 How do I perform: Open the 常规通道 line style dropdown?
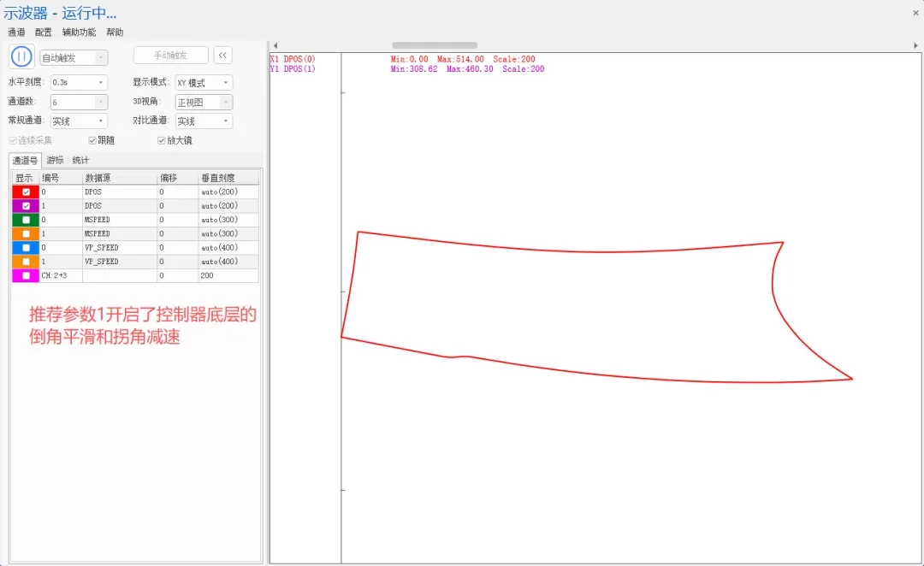79,121
